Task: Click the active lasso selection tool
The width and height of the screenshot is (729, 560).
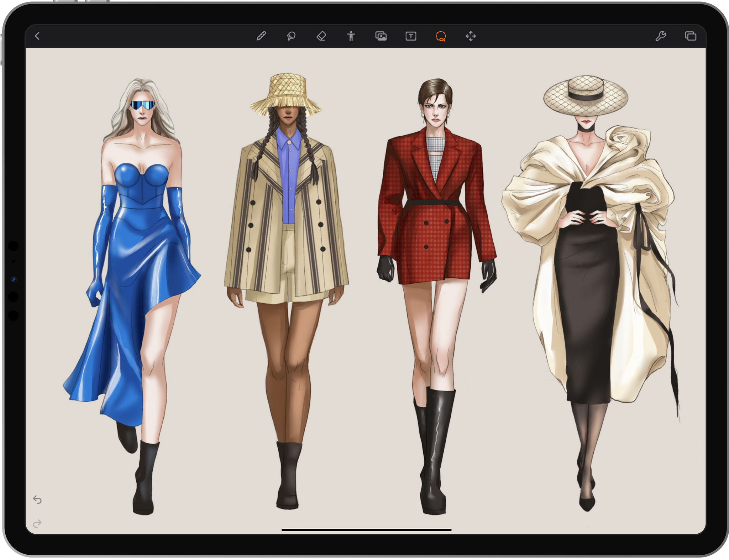Action: pyautogui.click(x=441, y=37)
